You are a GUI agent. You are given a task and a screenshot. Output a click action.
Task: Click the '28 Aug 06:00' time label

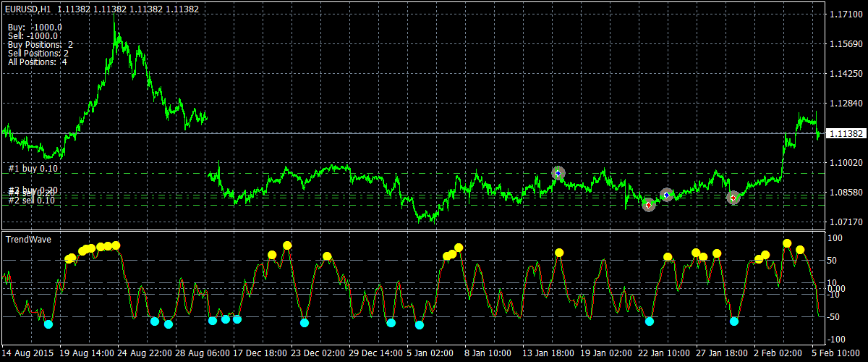pyautogui.click(x=202, y=353)
